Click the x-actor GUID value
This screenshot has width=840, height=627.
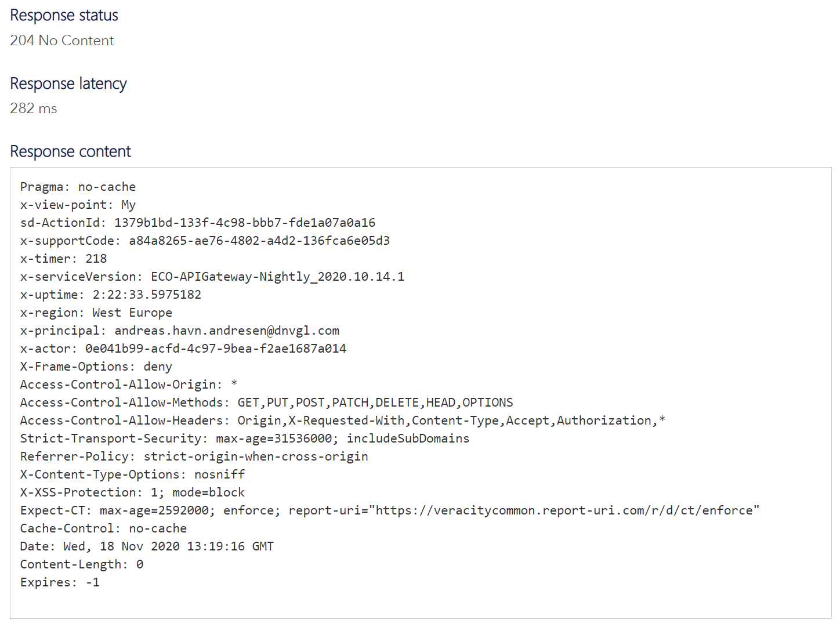pos(216,349)
